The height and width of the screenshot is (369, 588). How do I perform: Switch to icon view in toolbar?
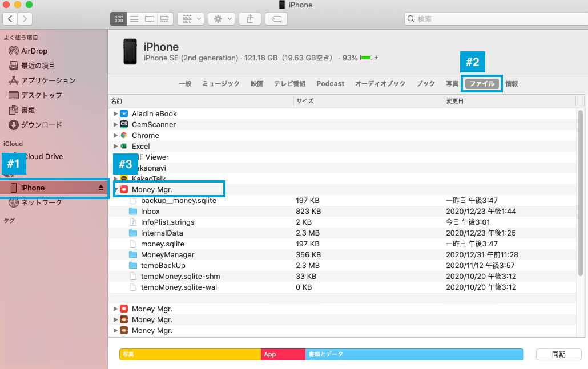[119, 19]
